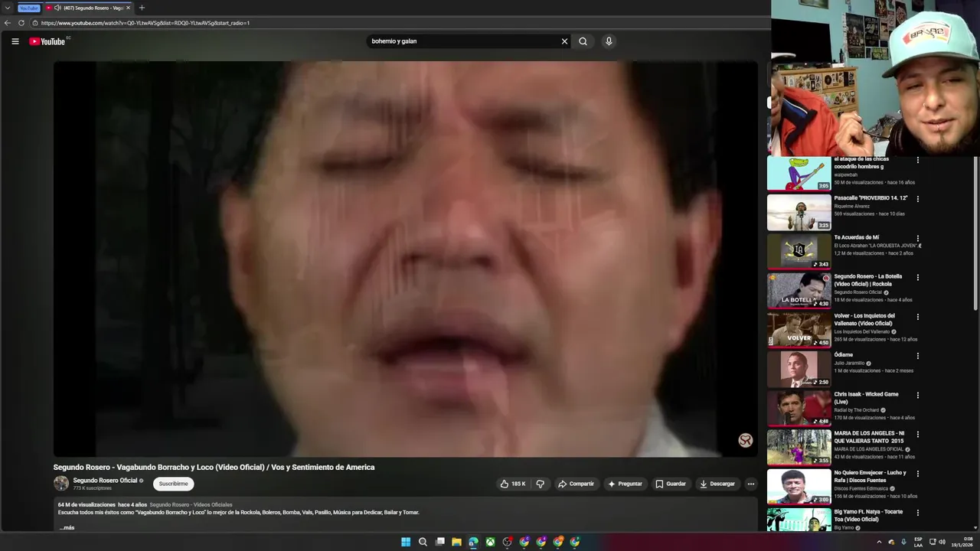This screenshot has height=551, width=980.
Task: Show hidden system tray icons
Action: click(x=879, y=542)
